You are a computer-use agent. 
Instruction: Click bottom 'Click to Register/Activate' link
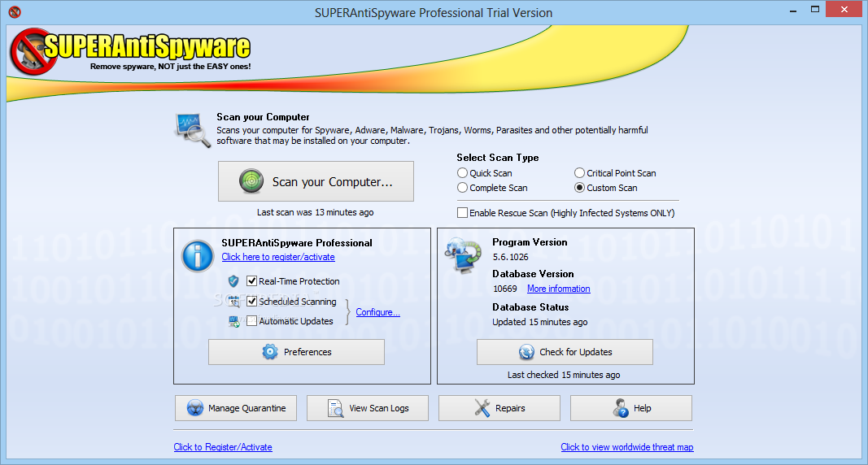point(223,447)
